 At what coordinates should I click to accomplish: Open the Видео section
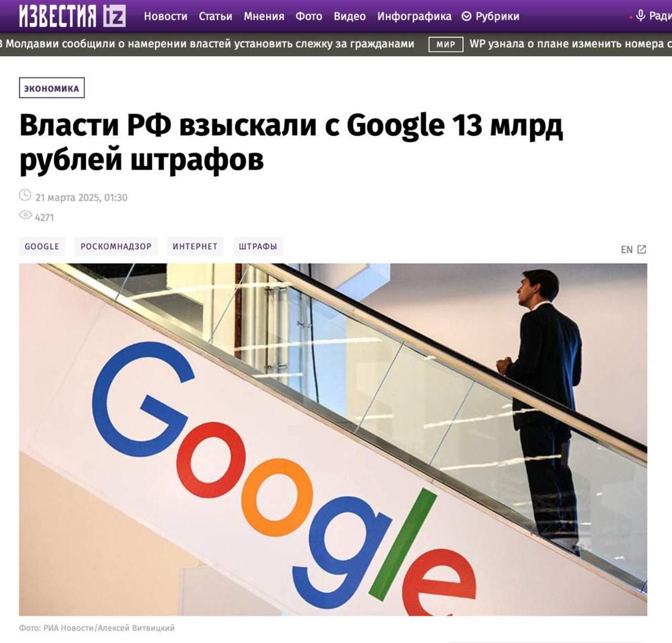pos(349,16)
